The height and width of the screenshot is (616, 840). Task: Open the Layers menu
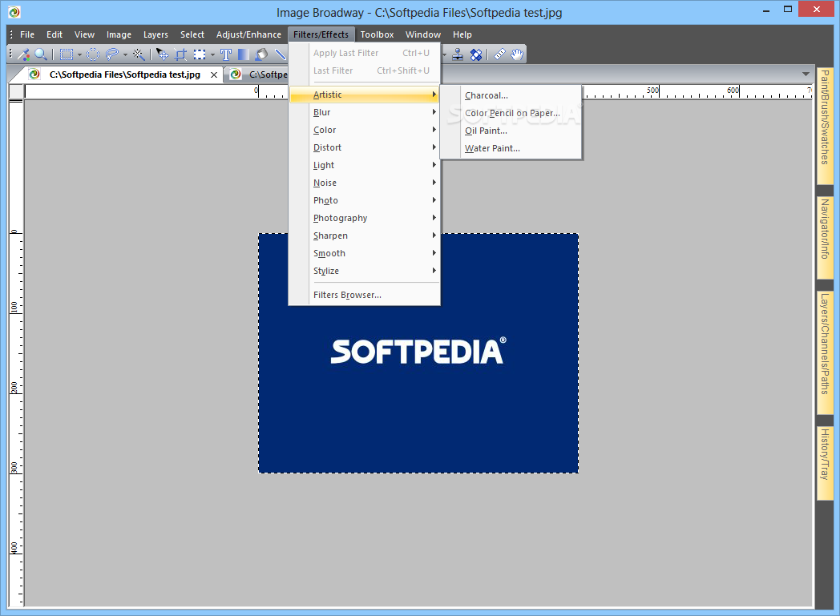tap(155, 34)
